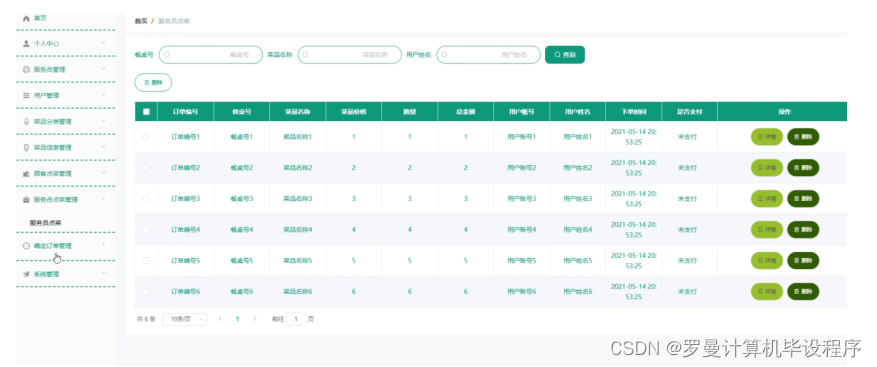Click the 服务员管理 sidebar icon
Viewport: 877px width, 367px height.
(26, 69)
